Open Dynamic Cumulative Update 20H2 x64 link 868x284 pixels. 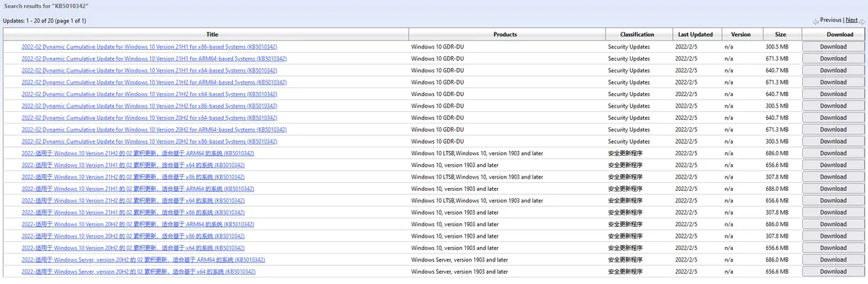tap(149, 118)
